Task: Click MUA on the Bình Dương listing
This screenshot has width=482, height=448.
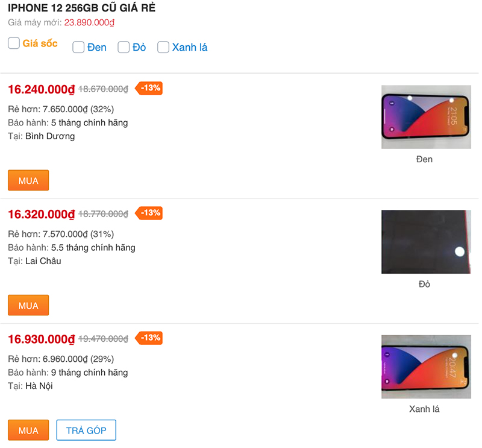Action: click(x=28, y=180)
